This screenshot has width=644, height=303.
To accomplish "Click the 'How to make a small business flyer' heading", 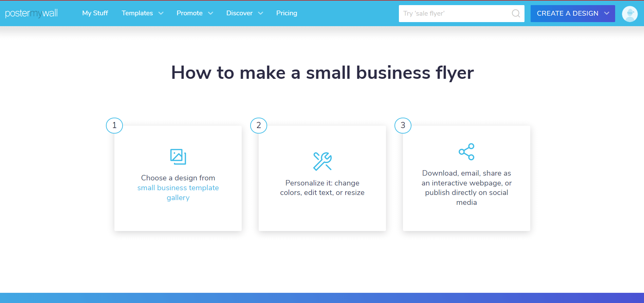I will click(x=323, y=73).
